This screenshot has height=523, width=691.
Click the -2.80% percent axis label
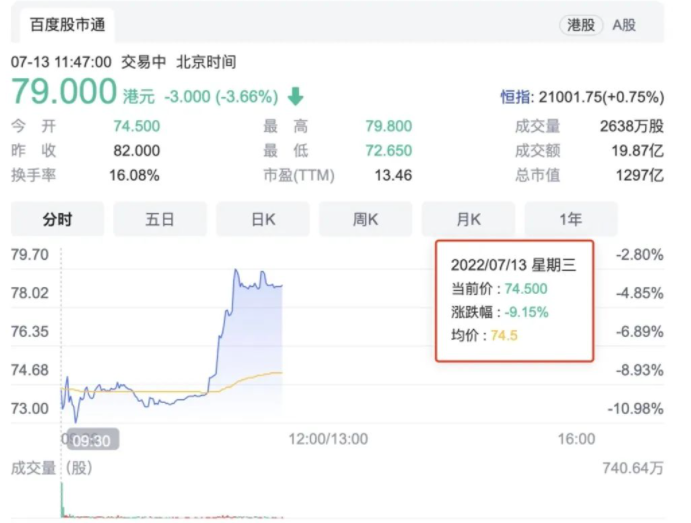coord(639,255)
